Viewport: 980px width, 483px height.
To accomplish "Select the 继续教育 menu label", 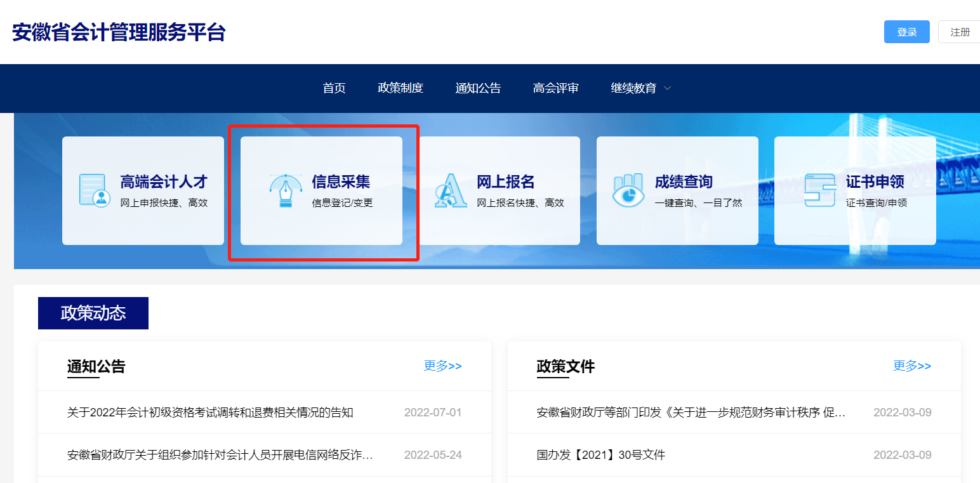I will point(633,88).
